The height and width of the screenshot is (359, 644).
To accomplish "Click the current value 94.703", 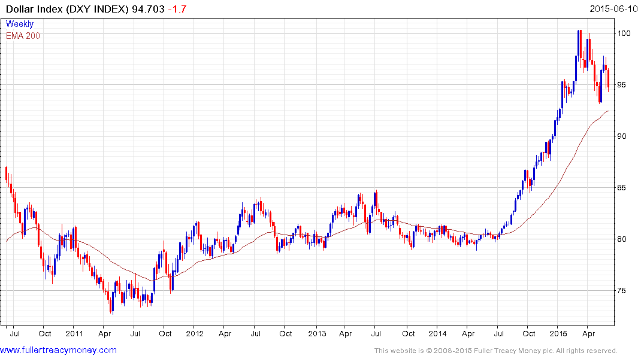I will click(148, 9).
